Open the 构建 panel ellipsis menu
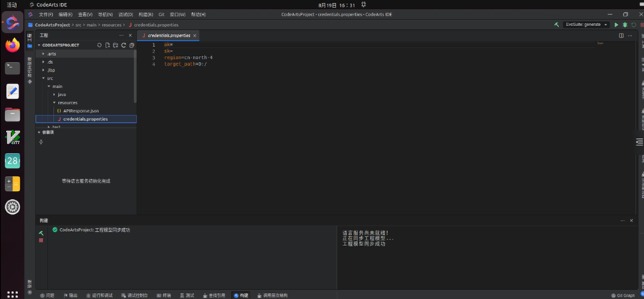The image size is (644, 299). [622, 221]
